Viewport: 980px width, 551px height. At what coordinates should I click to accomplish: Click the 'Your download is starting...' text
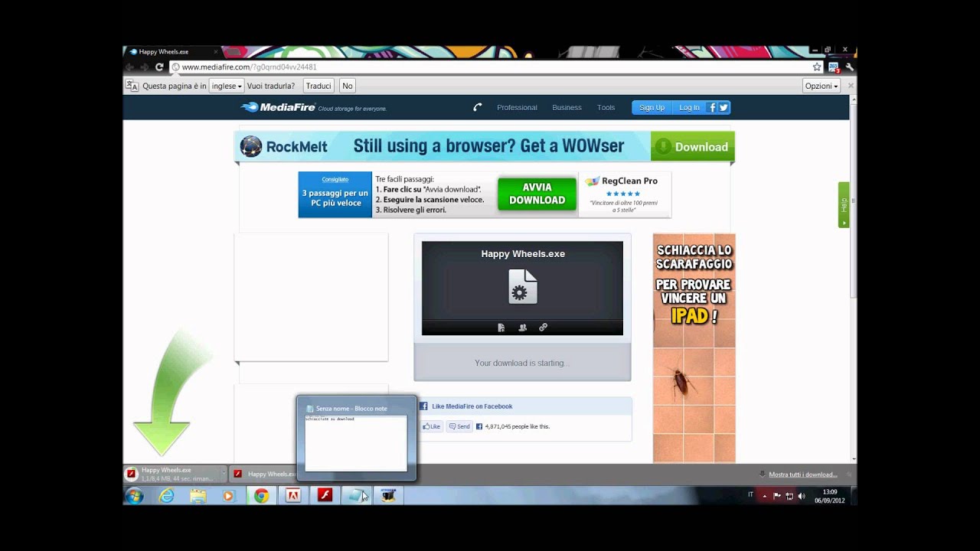(522, 363)
